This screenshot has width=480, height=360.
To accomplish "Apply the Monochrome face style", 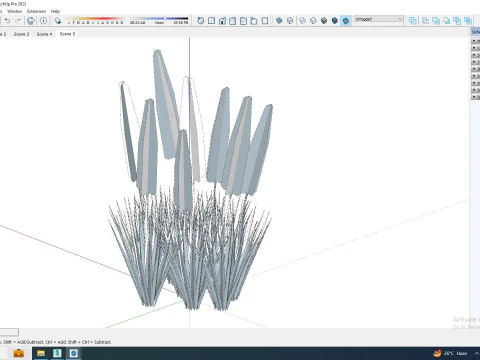I will pyautogui.click(x=346, y=21).
